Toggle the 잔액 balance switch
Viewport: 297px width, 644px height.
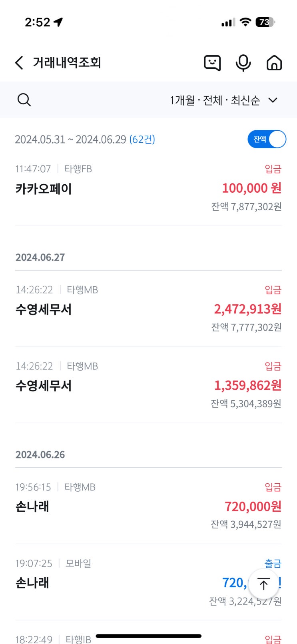pyautogui.click(x=267, y=139)
